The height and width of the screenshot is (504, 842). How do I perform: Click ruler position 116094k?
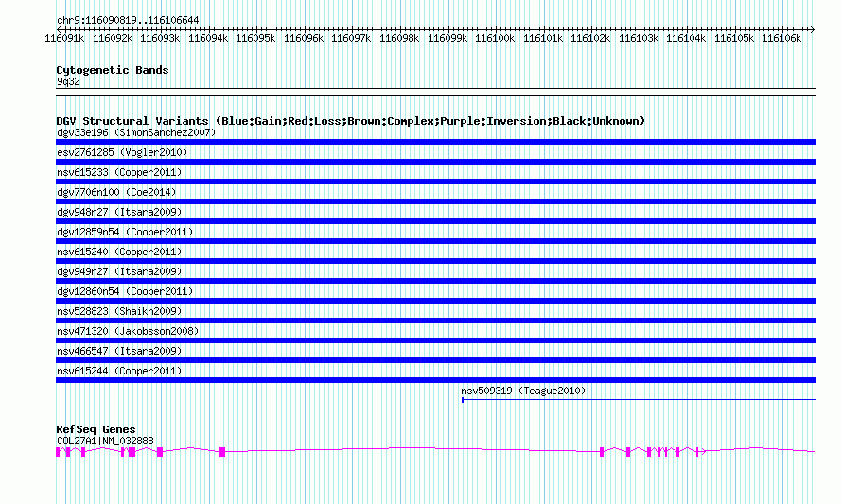(x=208, y=38)
